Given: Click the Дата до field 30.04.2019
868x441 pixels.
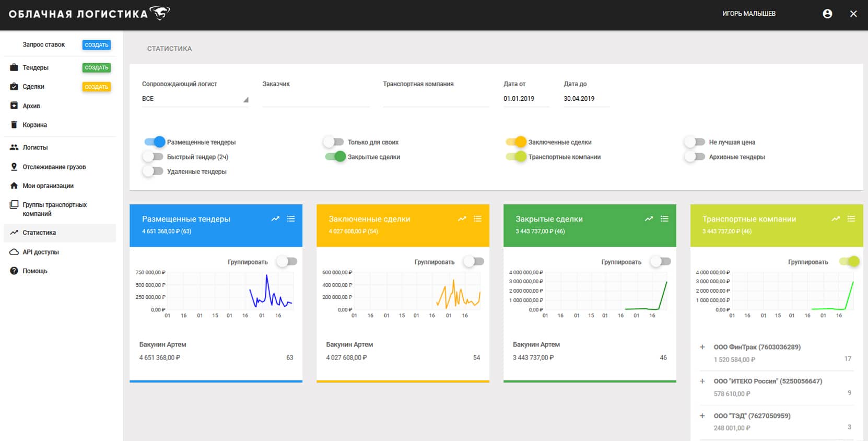Looking at the screenshot, I should coord(587,99).
